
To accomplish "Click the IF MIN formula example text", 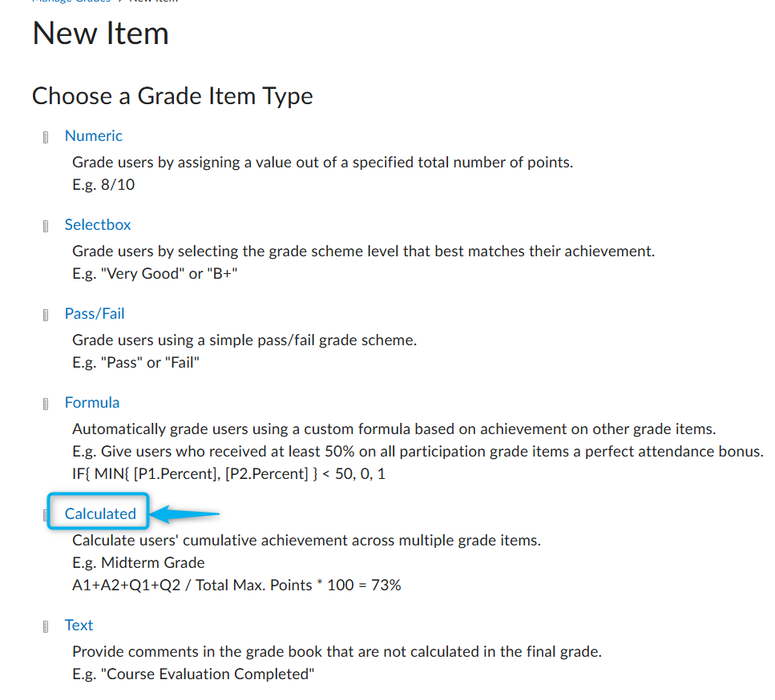I will 229,474.
